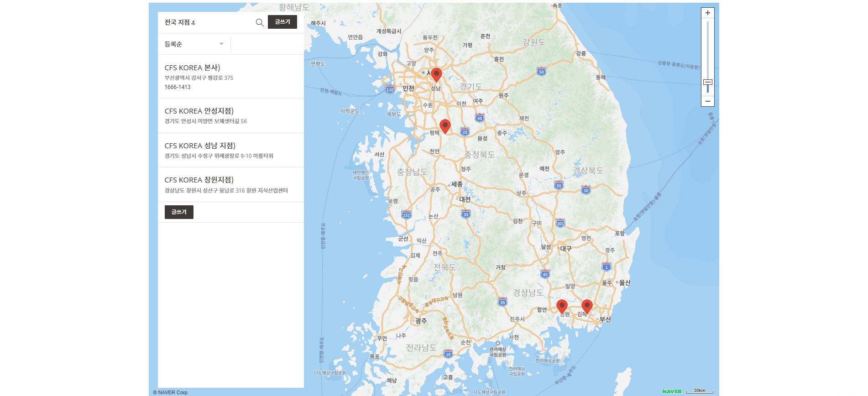Viewport: 868px width, 396px height.
Task: Click the address 경기도 안성시 미양면 보체샛터길 56
Action: click(206, 121)
